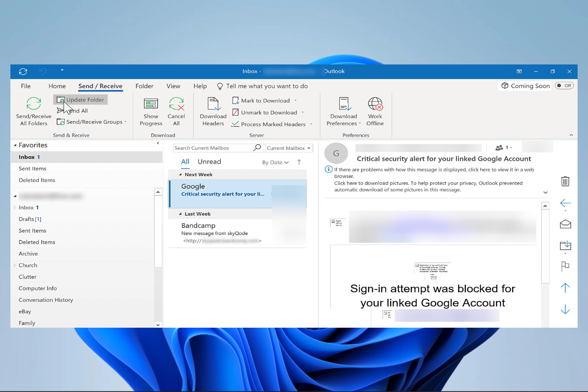The image size is (588, 392).
Task: Click the sync icon in the title bar
Action: [23, 71]
